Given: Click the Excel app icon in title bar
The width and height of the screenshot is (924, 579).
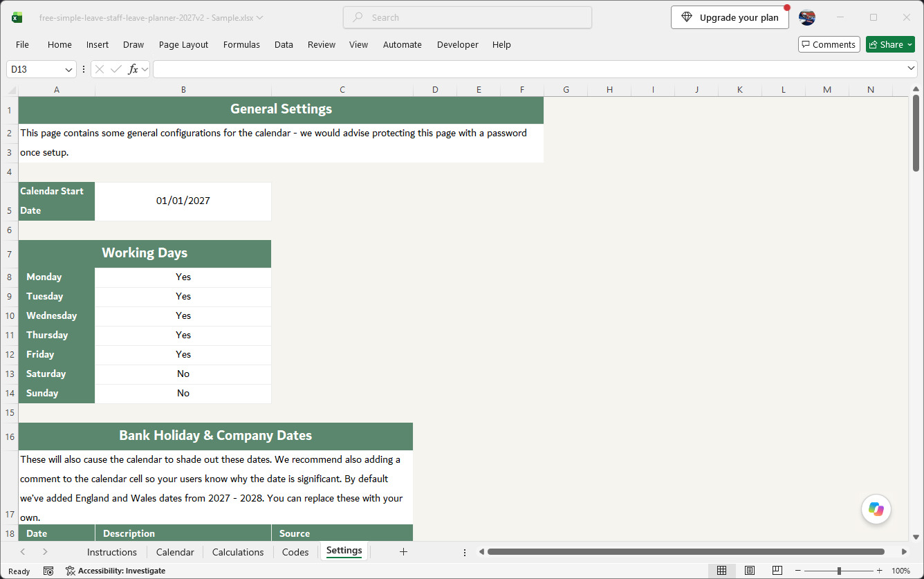Looking at the screenshot, I should click(17, 17).
